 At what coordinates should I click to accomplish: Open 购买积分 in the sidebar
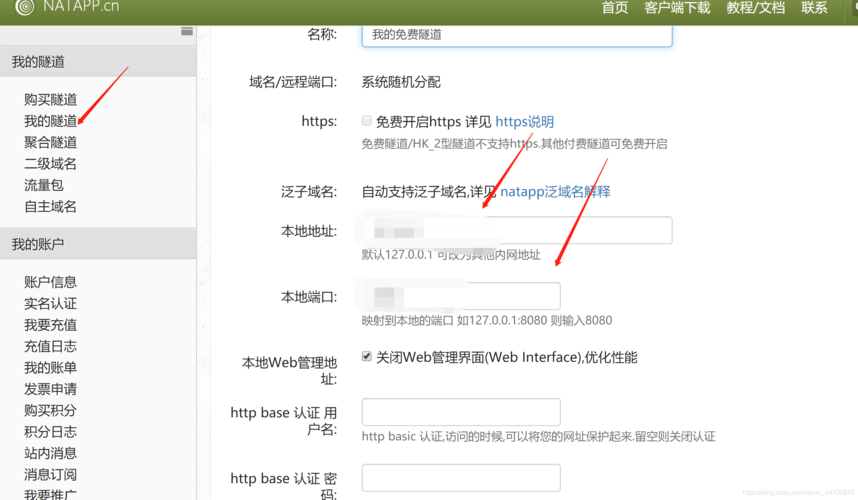50,410
